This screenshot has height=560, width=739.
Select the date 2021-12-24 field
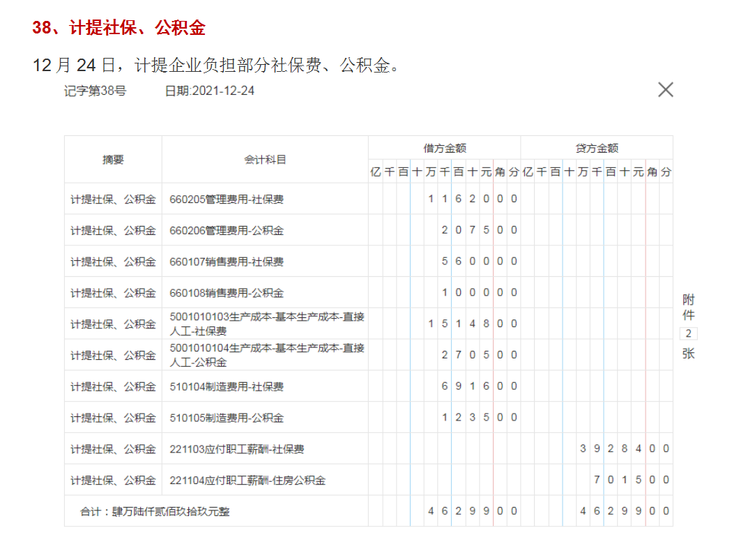(x=208, y=91)
